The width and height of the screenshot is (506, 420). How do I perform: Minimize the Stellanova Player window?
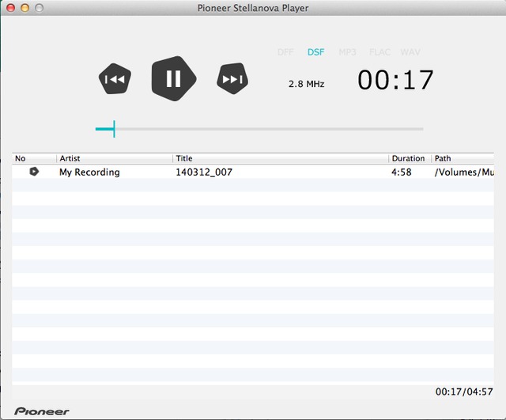(25, 8)
